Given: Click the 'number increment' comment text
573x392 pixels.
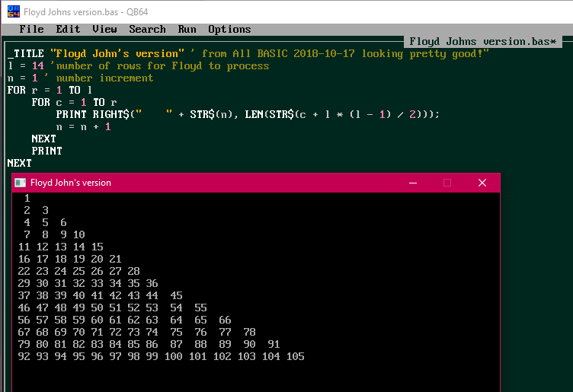Looking at the screenshot, I should [x=104, y=78].
